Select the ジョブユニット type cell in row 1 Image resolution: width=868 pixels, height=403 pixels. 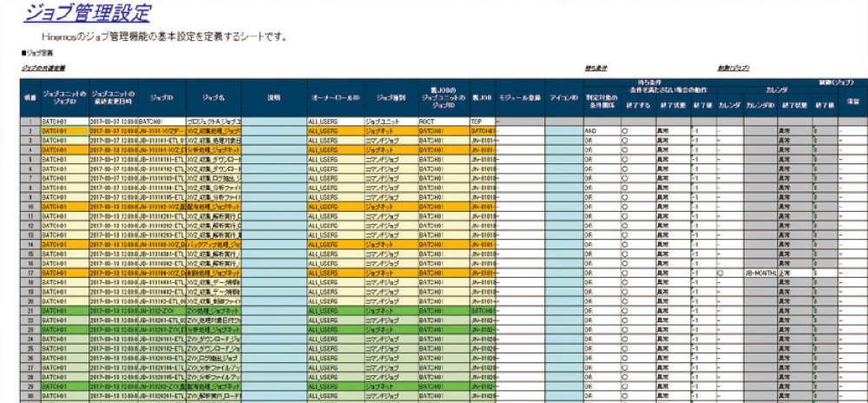pos(390,120)
